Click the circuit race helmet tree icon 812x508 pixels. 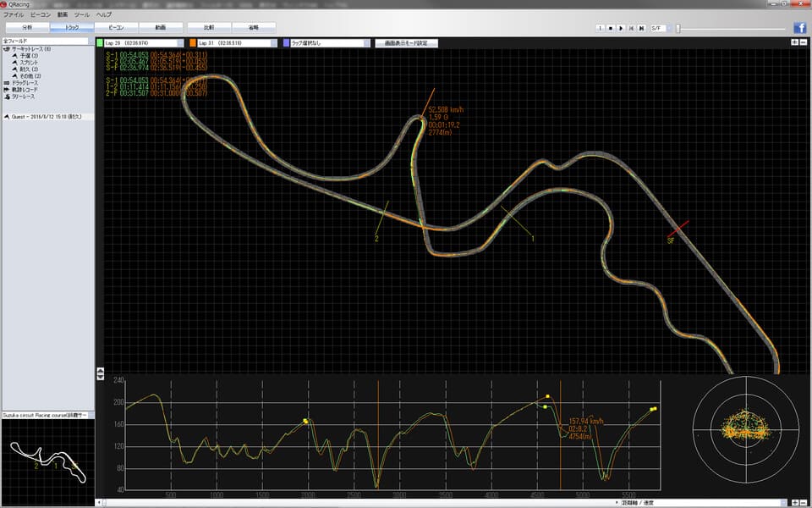(x=7, y=49)
